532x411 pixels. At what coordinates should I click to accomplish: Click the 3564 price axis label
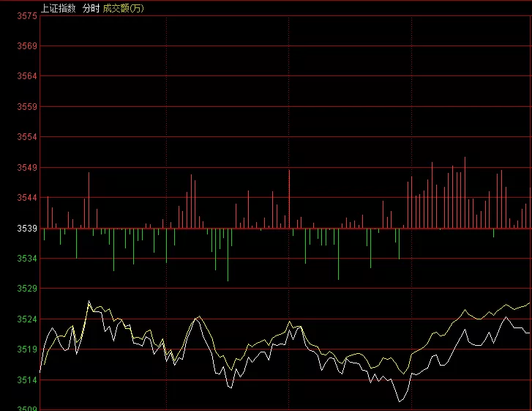[x=27, y=76]
